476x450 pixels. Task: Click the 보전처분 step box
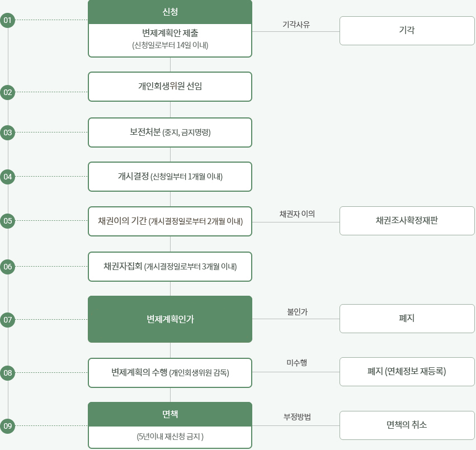tap(170, 132)
